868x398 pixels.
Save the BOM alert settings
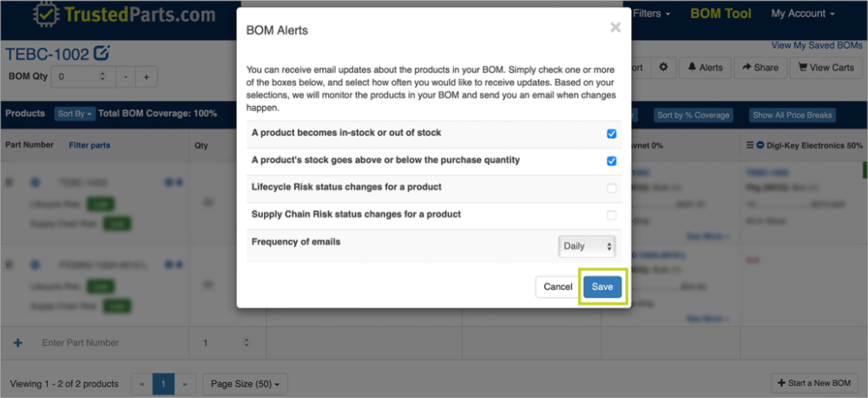click(602, 287)
